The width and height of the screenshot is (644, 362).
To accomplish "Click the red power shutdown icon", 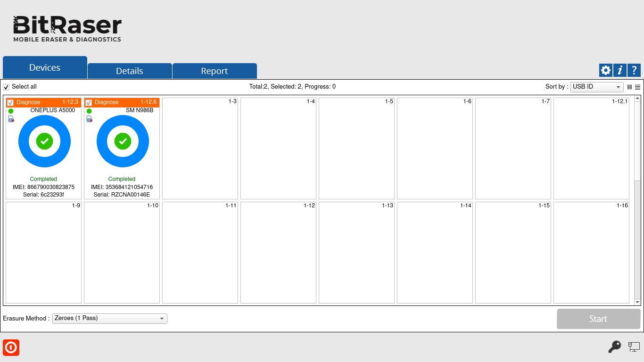I will tap(11, 347).
